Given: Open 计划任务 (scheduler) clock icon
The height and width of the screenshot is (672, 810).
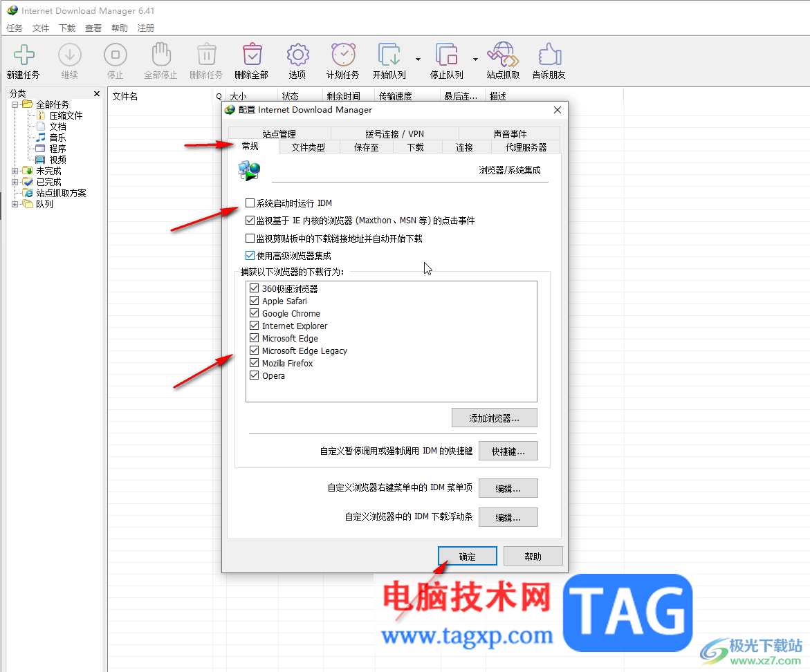Looking at the screenshot, I should (x=343, y=55).
